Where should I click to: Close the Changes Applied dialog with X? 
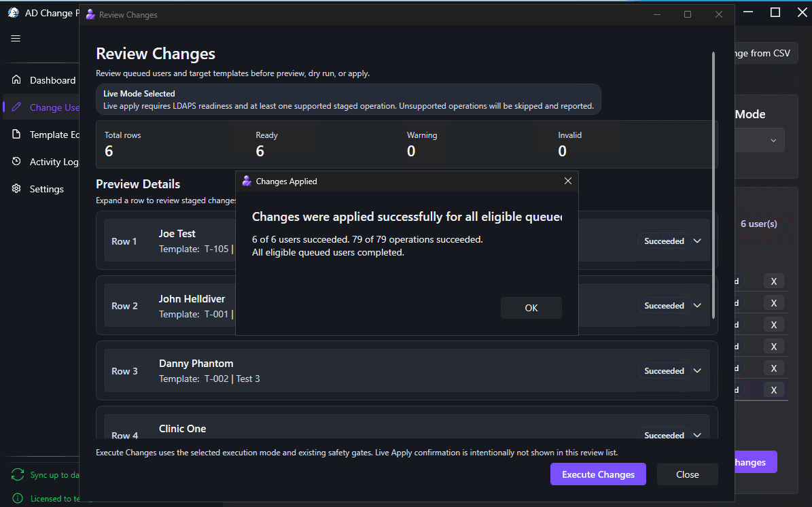click(567, 181)
